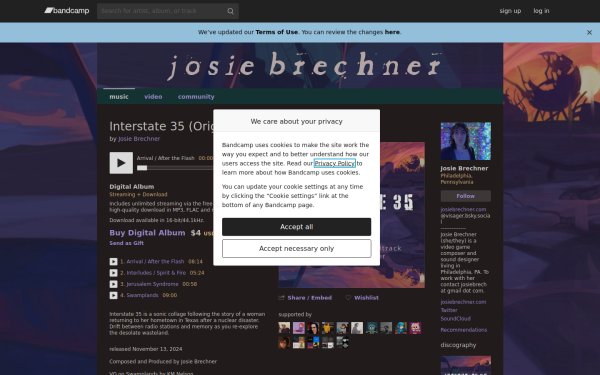Open the first supporter avatar
The image size is (600, 375).
tap(284, 328)
